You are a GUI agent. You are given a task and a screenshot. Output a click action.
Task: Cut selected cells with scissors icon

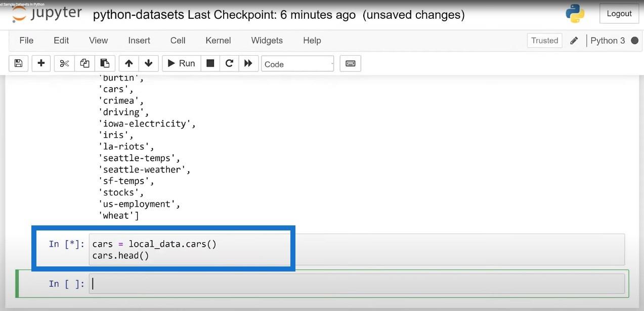[64, 63]
